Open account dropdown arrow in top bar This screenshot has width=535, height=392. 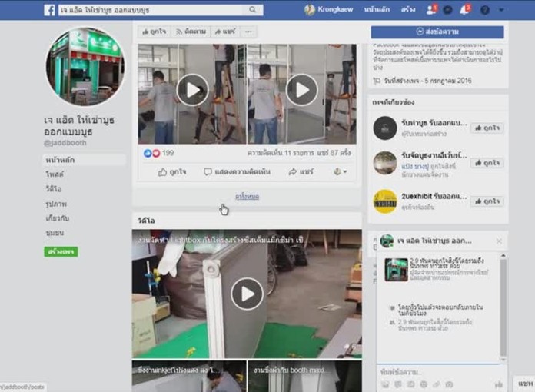point(500,10)
